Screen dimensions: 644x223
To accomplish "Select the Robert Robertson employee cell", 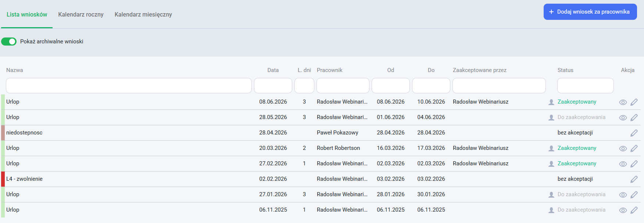I will [339, 148].
